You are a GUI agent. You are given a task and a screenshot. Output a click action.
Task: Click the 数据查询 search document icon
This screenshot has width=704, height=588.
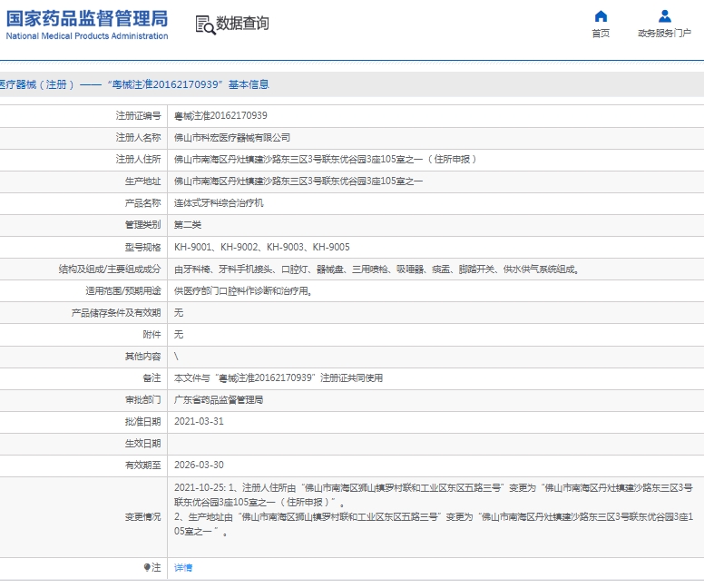point(205,24)
